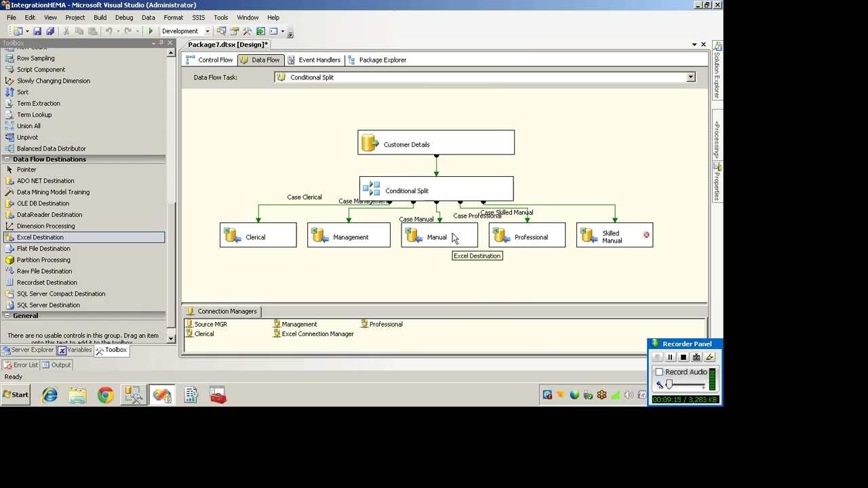Viewport: 868px width, 488px height.
Task: Stop recording in Recorder Panel
Action: click(683, 357)
